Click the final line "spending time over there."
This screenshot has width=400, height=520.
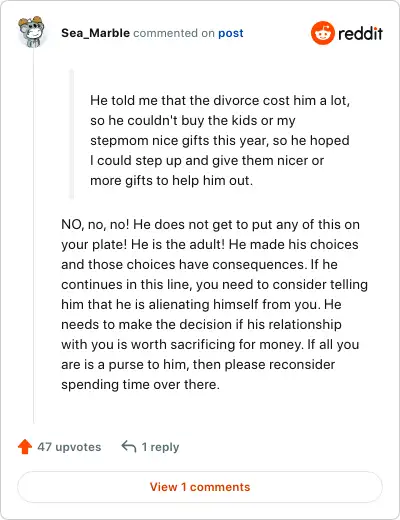coord(140,385)
